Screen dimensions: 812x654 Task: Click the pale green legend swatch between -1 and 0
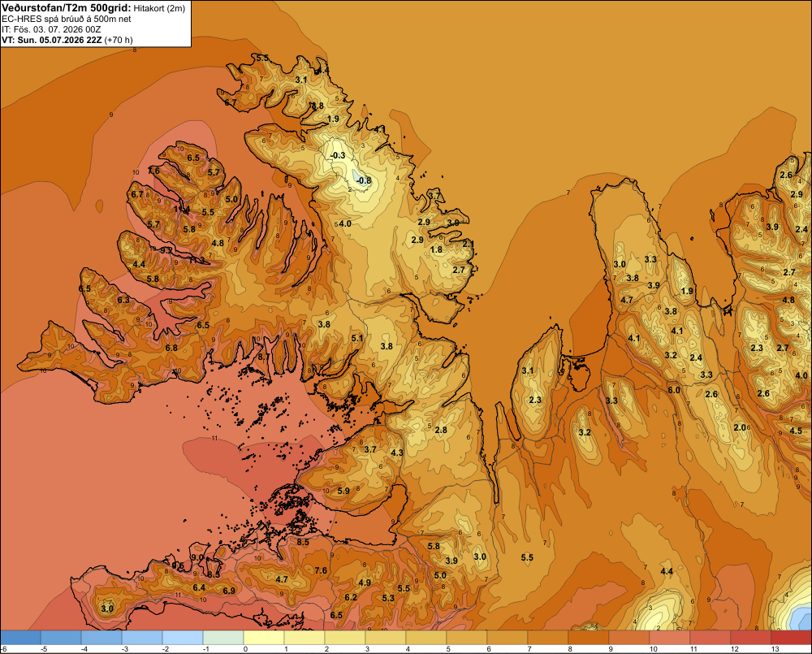pyautogui.click(x=223, y=637)
